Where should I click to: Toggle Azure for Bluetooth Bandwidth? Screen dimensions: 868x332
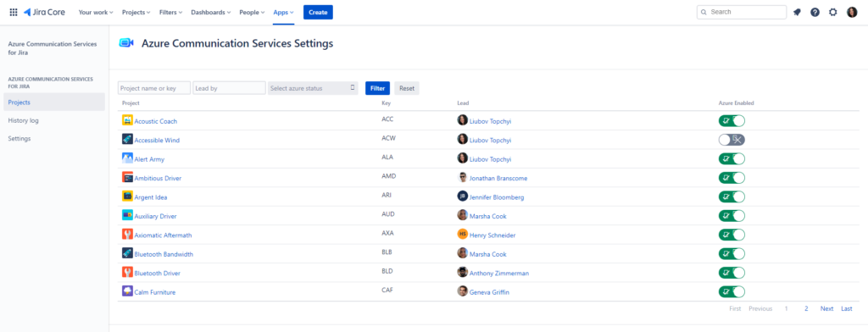coord(732,253)
